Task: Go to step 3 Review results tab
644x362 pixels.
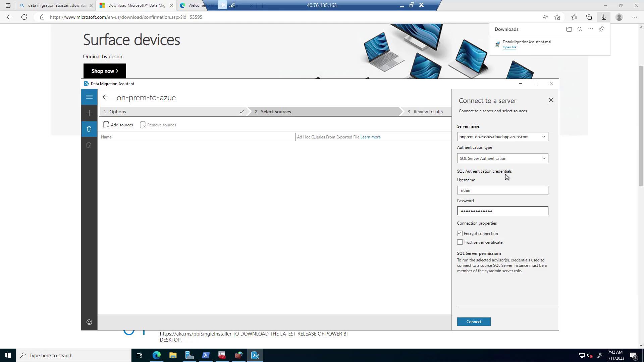Action: [428, 112]
